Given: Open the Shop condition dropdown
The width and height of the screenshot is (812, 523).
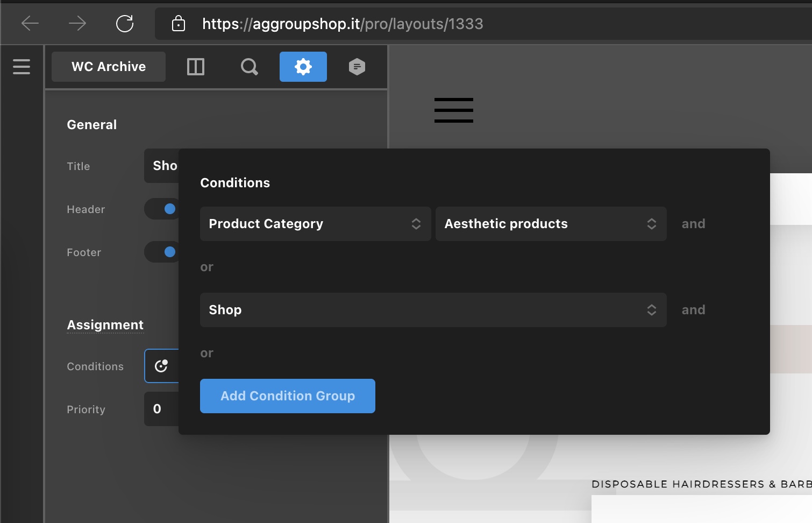Looking at the screenshot, I should pos(433,310).
